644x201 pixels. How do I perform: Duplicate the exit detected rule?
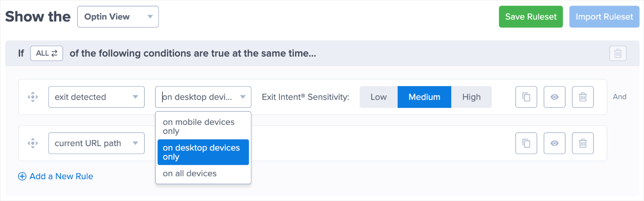tap(526, 97)
